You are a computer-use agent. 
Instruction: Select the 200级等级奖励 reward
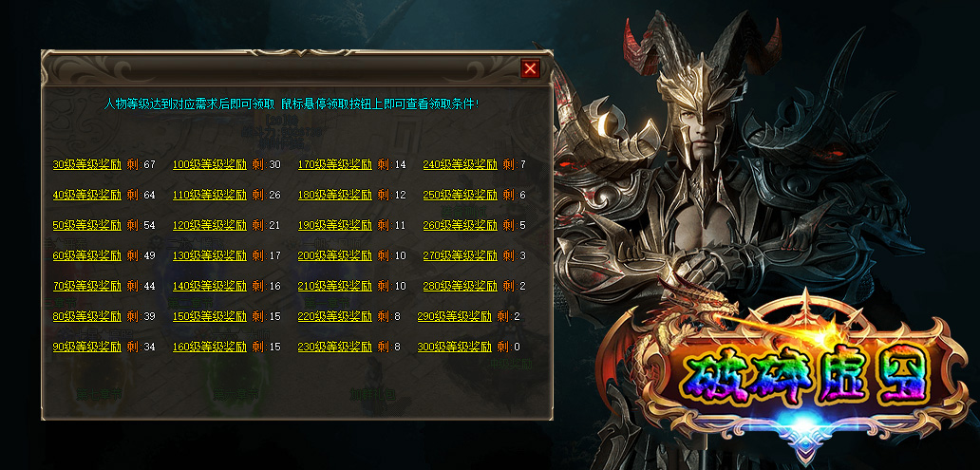334,255
